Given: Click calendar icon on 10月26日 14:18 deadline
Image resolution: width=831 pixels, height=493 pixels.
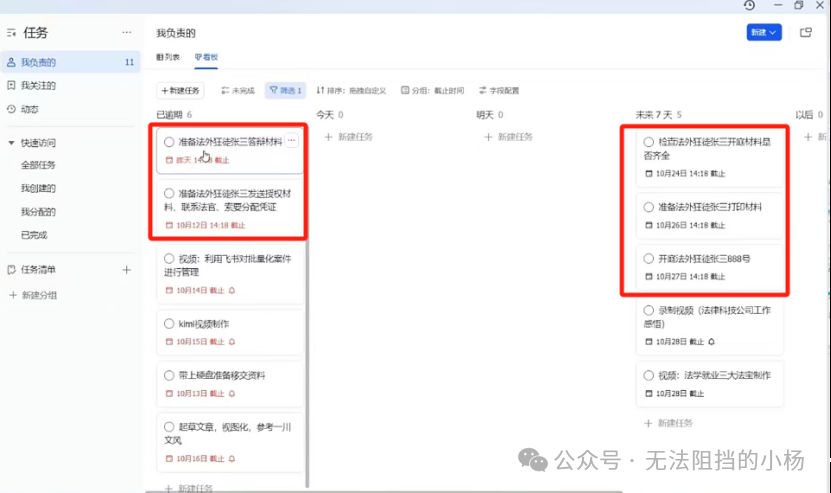Looking at the screenshot, I should click(x=649, y=225).
